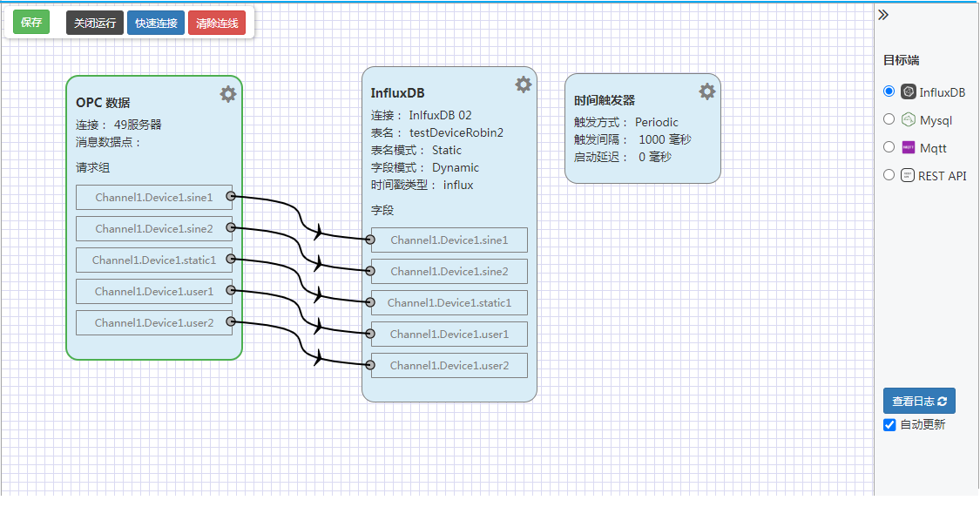Screen dimensions: 980x507
Task: Click the blue 快速连接 button
Action: 156,23
